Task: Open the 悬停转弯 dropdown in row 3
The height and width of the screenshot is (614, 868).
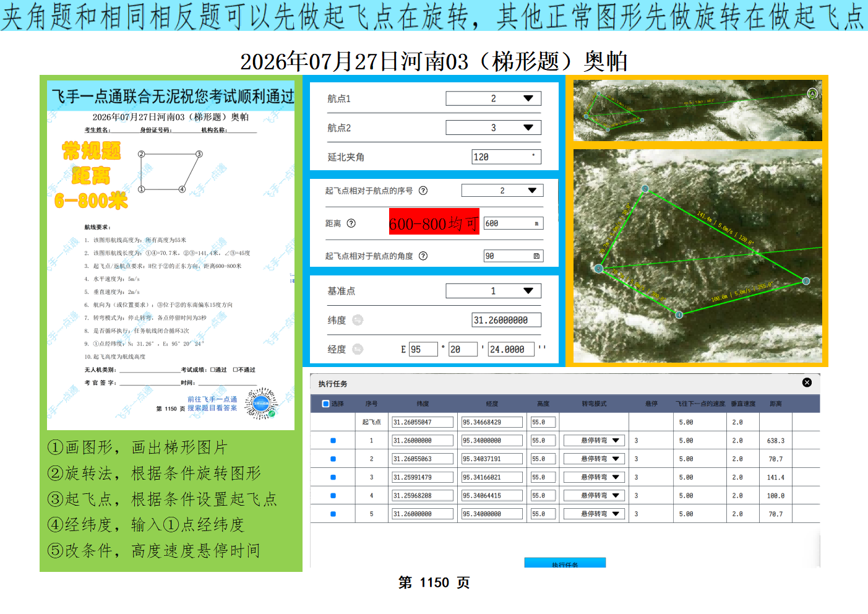Action: click(x=594, y=477)
